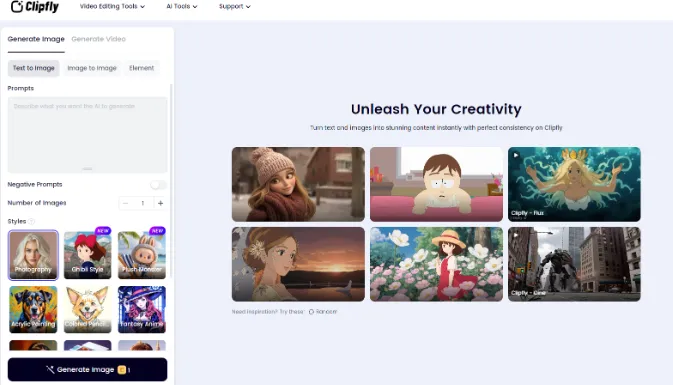Select the Image to Image mode
Screen dimensions: 673x385
point(92,68)
